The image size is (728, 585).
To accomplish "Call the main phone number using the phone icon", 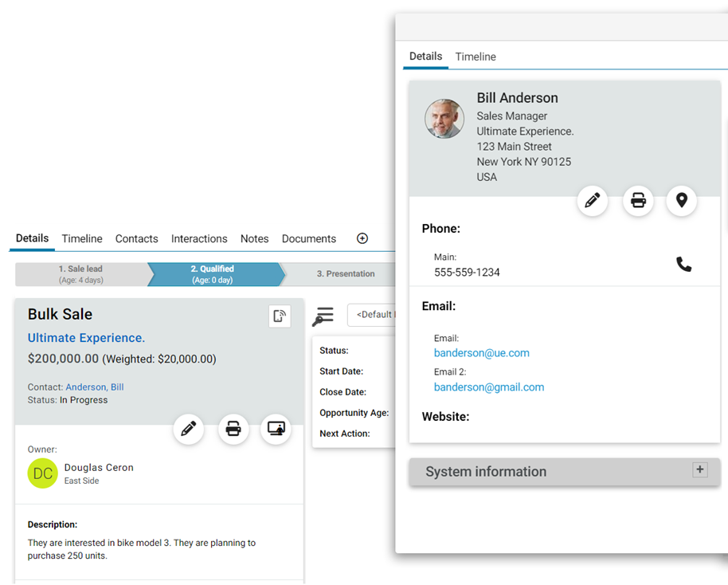I will point(683,265).
